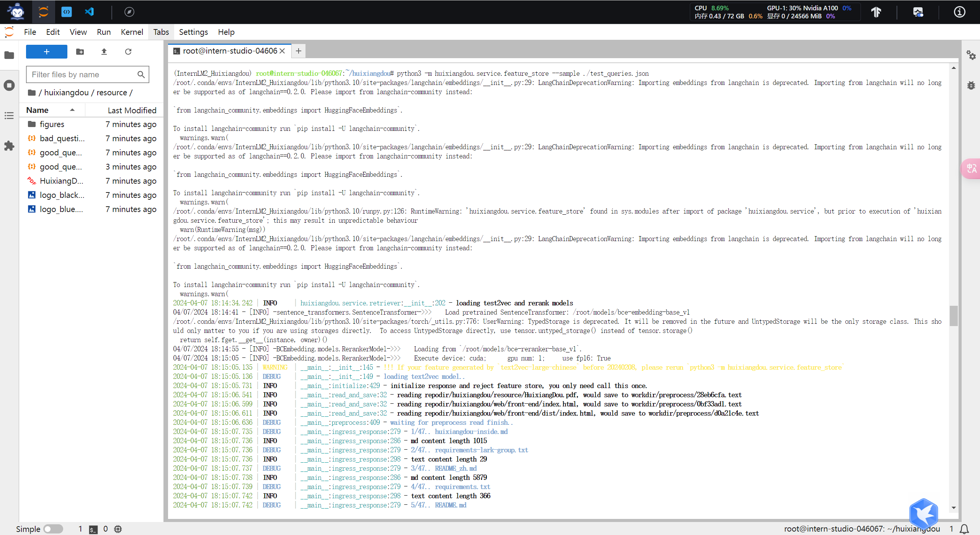Open the File Browser sidebar icon
980x535 pixels.
(x=9, y=55)
